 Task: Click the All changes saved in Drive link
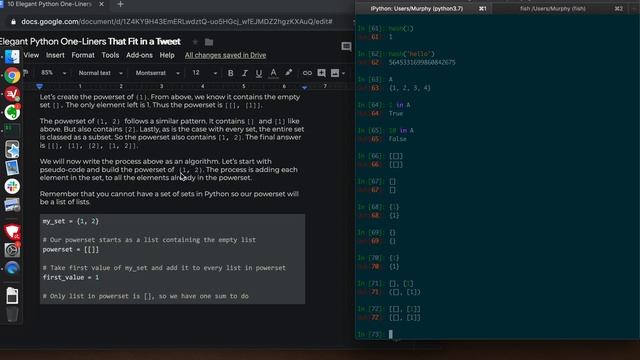pyautogui.click(x=225, y=55)
